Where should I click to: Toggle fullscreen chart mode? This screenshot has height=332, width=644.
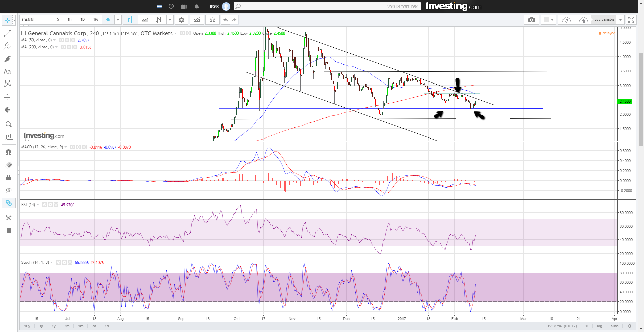tap(631, 20)
